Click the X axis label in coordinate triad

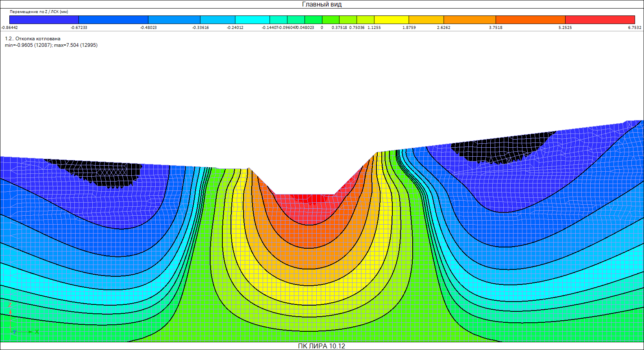click(x=37, y=332)
